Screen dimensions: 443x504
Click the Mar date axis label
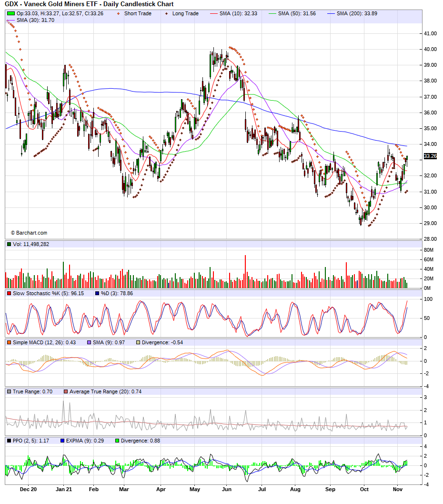point(124,490)
